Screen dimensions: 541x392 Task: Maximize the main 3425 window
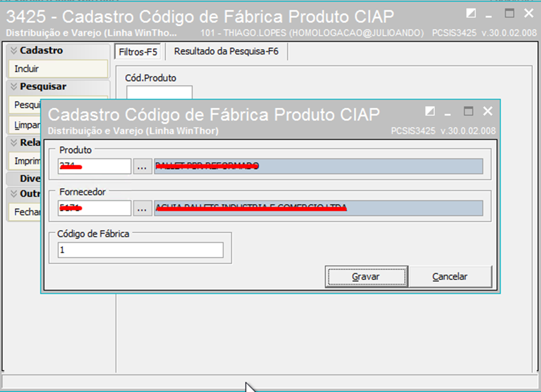509,13
